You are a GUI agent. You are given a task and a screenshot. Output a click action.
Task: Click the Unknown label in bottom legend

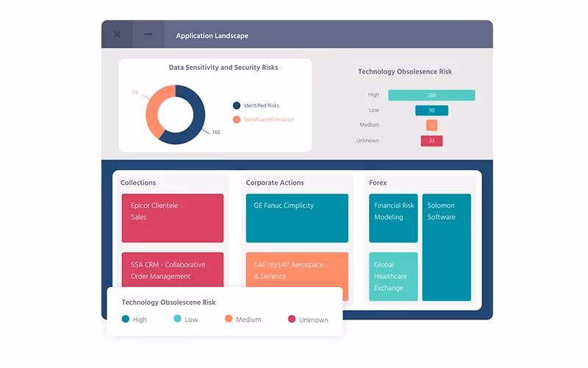click(314, 320)
